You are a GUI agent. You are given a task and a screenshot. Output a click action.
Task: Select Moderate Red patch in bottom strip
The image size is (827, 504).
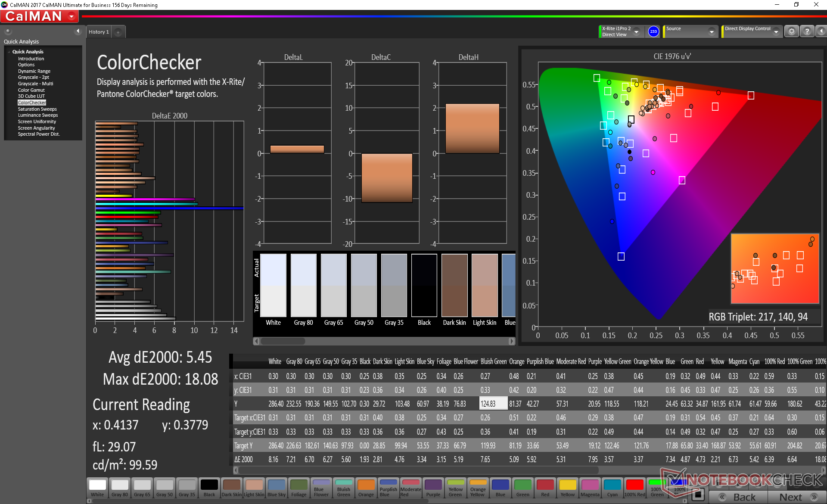point(411,488)
